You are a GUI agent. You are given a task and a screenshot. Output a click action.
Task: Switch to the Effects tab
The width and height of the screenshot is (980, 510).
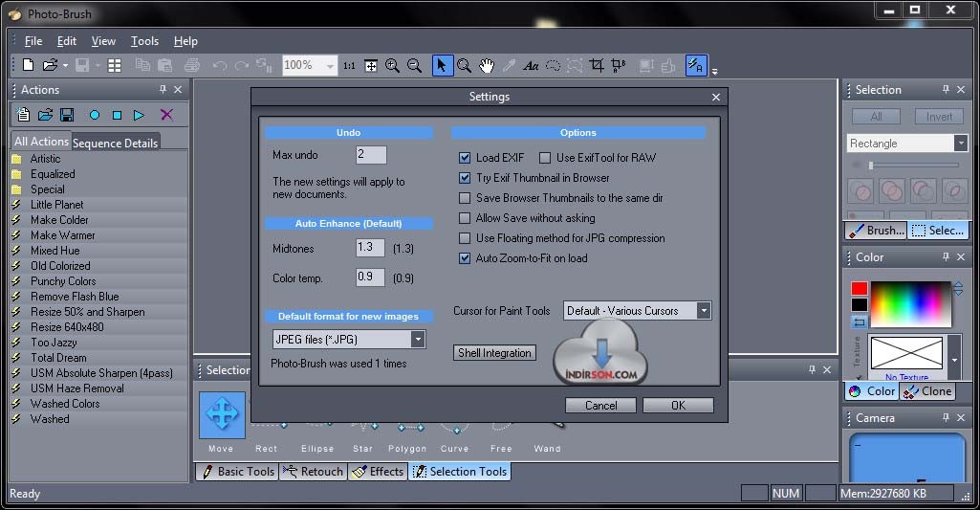[378, 472]
